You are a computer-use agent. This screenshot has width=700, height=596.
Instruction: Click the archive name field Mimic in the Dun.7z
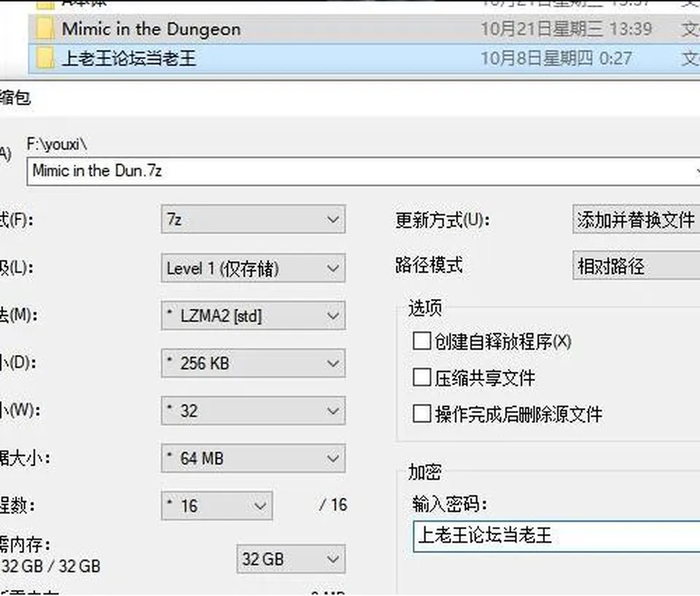coord(363,171)
